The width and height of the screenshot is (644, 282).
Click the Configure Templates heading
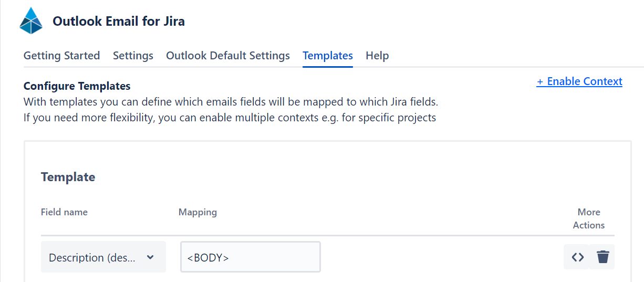point(77,86)
